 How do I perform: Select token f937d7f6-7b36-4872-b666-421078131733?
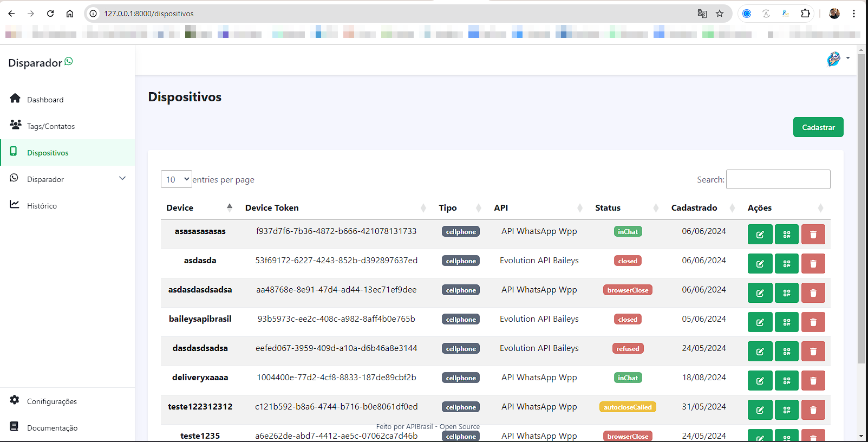coord(336,231)
